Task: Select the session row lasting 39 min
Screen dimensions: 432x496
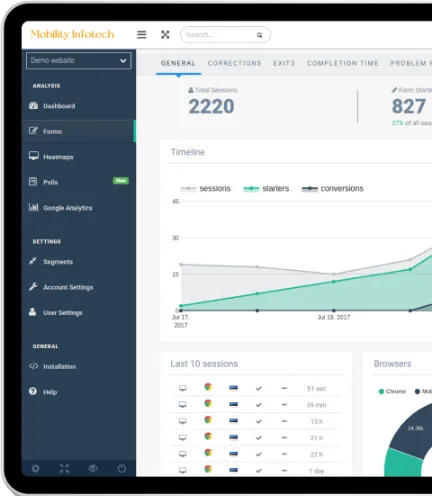Action: tap(256, 405)
